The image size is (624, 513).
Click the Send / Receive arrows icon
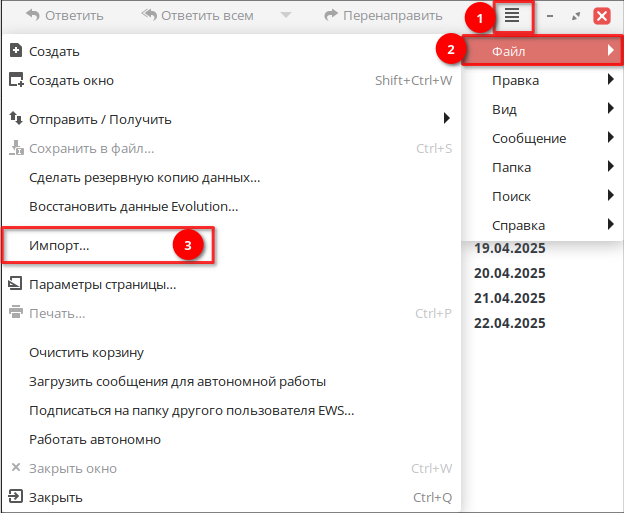point(16,118)
